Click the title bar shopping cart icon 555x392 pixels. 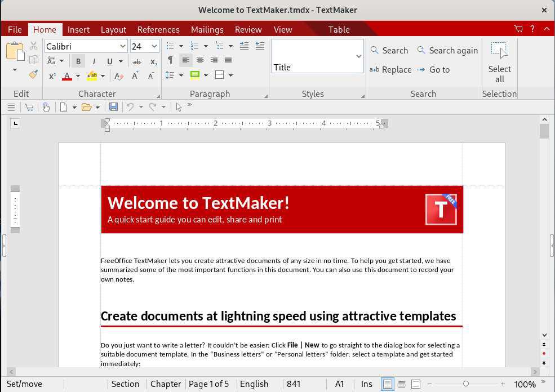click(518, 29)
